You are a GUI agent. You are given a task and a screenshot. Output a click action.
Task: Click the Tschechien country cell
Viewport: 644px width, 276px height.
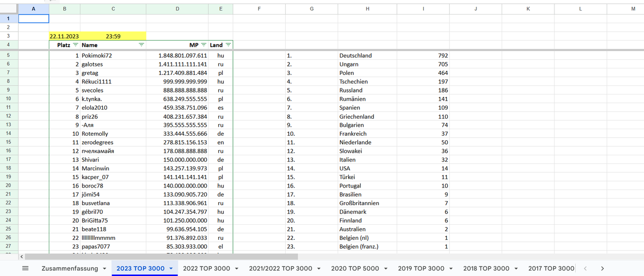click(x=367, y=81)
